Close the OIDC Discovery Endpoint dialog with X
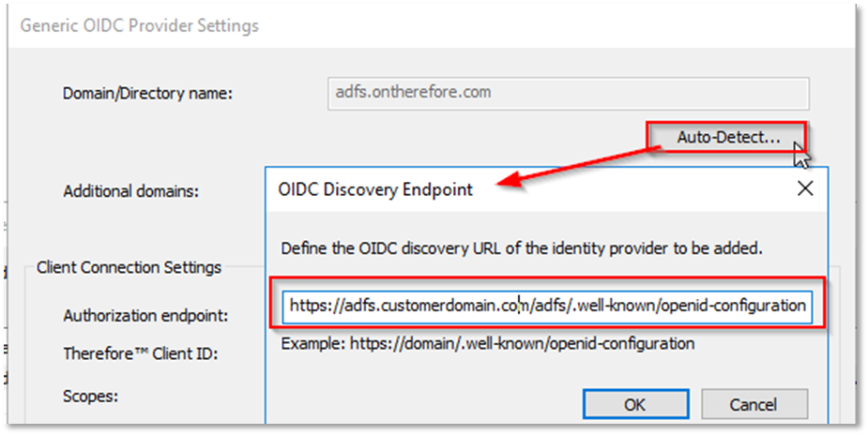Viewport: 868px width, 435px height. [x=804, y=189]
